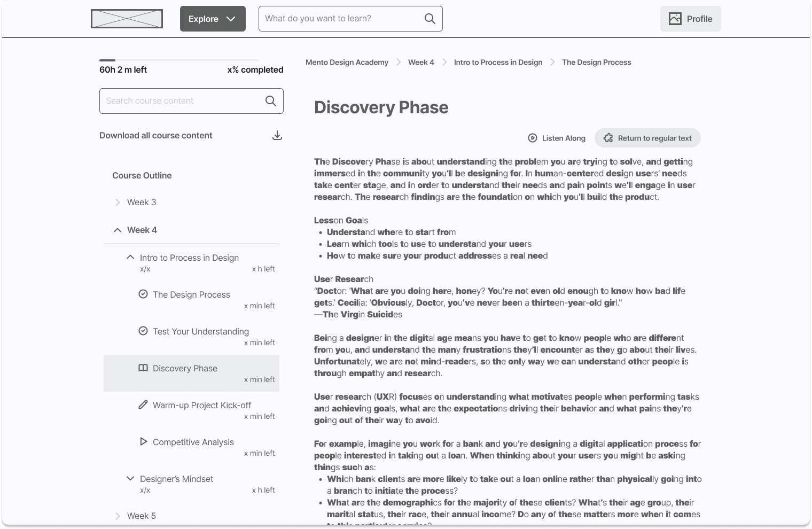Focus the Search course content field
This screenshot has height=529, width=812.
tap(191, 101)
